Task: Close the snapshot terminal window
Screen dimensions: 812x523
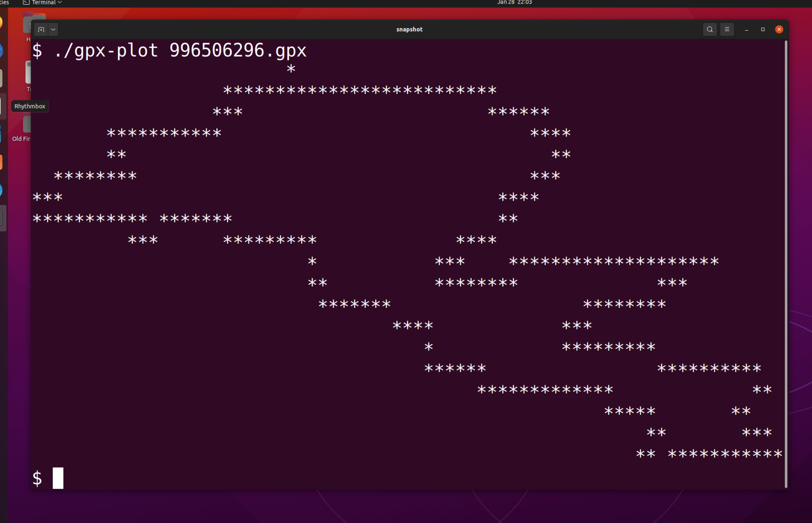Action: (x=779, y=30)
